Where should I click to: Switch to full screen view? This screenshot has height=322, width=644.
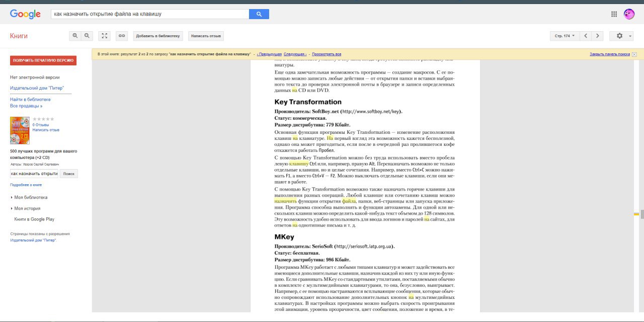(104, 36)
